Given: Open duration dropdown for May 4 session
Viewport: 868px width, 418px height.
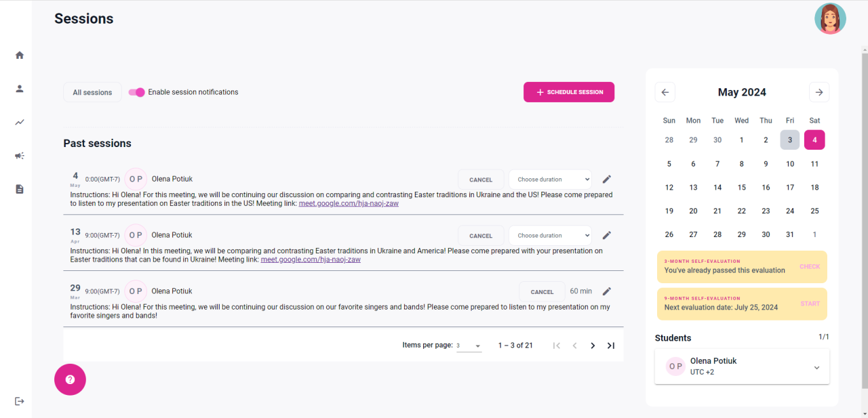Looking at the screenshot, I should coord(550,180).
